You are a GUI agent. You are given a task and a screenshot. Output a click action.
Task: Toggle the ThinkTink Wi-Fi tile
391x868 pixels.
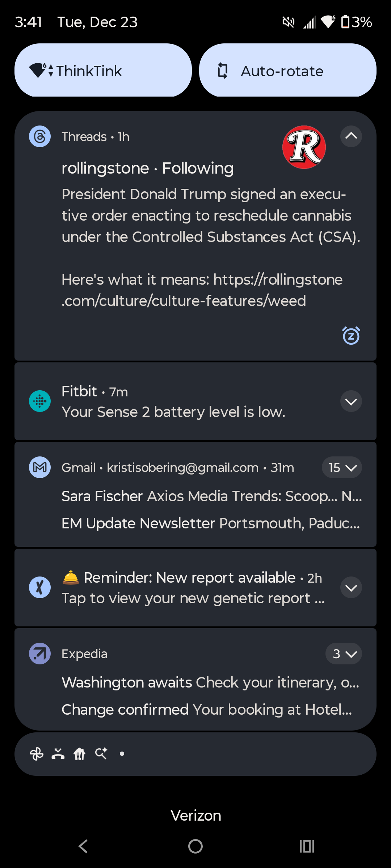[x=103, y=70]
